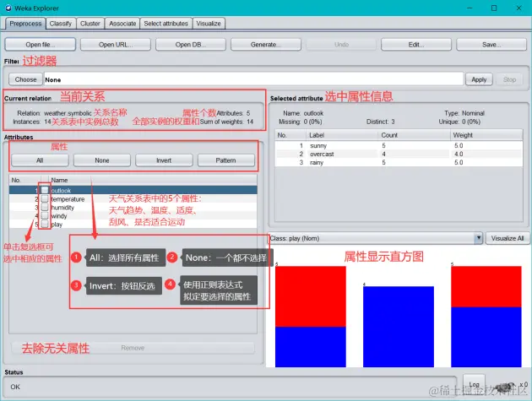Click the Weka bird icon in title bar
The width and height of the screenshot is (532, 401).
tap(8, 8)
